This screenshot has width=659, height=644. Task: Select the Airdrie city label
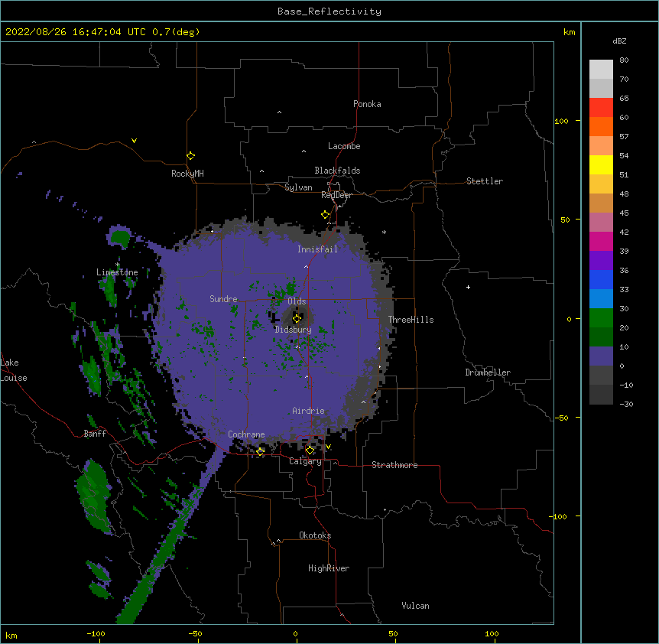(308, 411)
